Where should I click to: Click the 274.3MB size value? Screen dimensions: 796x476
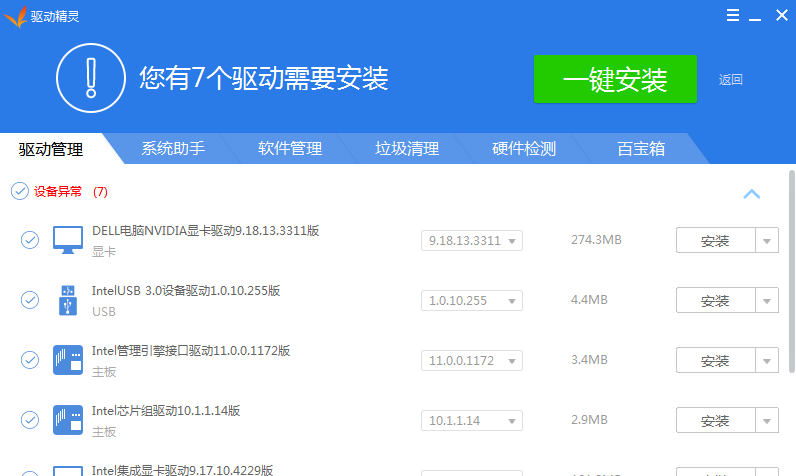(596, 240)
